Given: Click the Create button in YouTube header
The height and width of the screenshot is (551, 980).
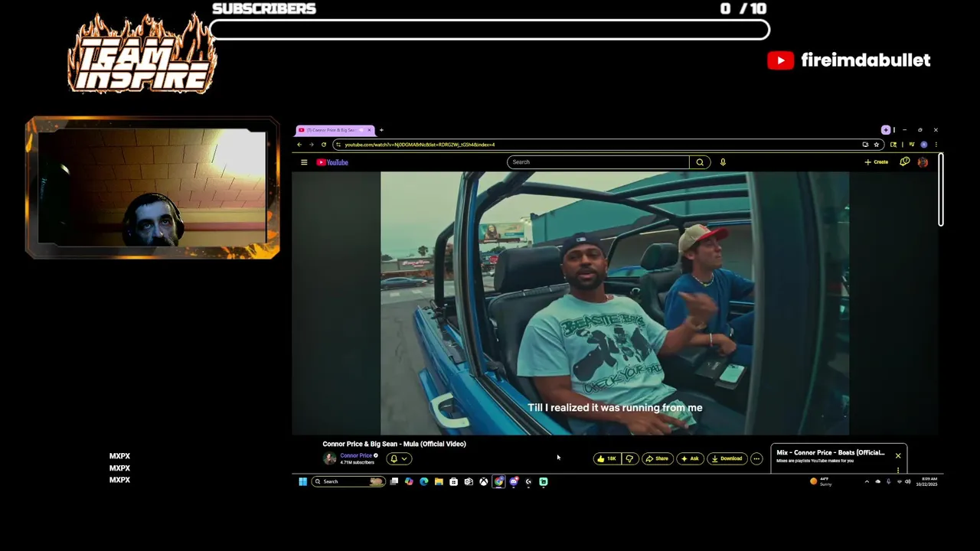Looking at the screenshot, I should (x=877, y=162).
